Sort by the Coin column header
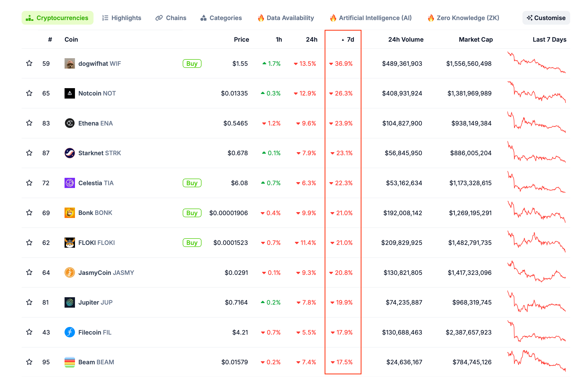Image resolution: width=588 pixels, height=377 pixels. tap(71, 39)
